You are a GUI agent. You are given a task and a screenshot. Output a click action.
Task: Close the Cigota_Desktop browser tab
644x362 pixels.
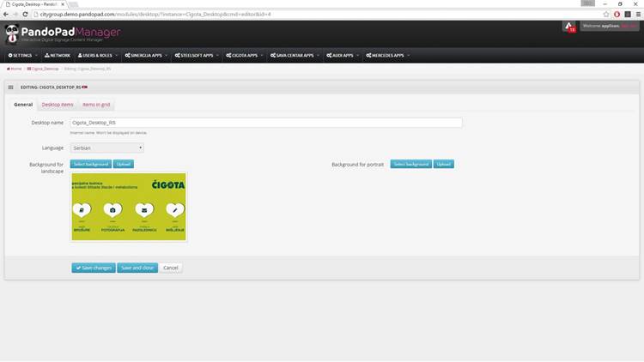63,4
